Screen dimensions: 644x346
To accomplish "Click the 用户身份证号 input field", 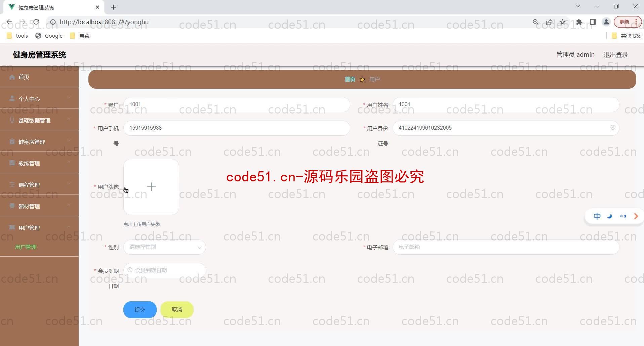I will pos(506,128).
